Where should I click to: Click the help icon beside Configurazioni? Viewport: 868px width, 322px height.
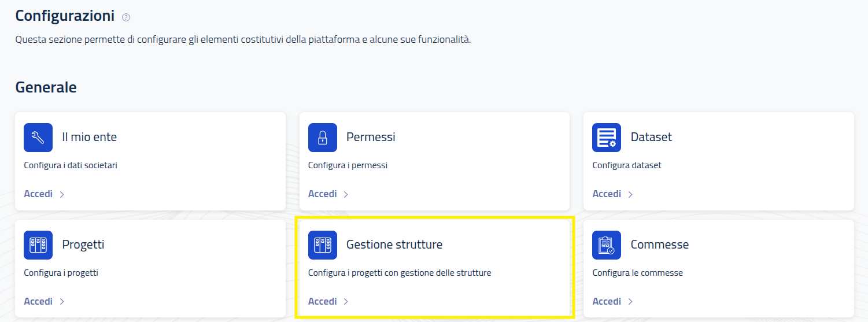[x=126, y=17]
